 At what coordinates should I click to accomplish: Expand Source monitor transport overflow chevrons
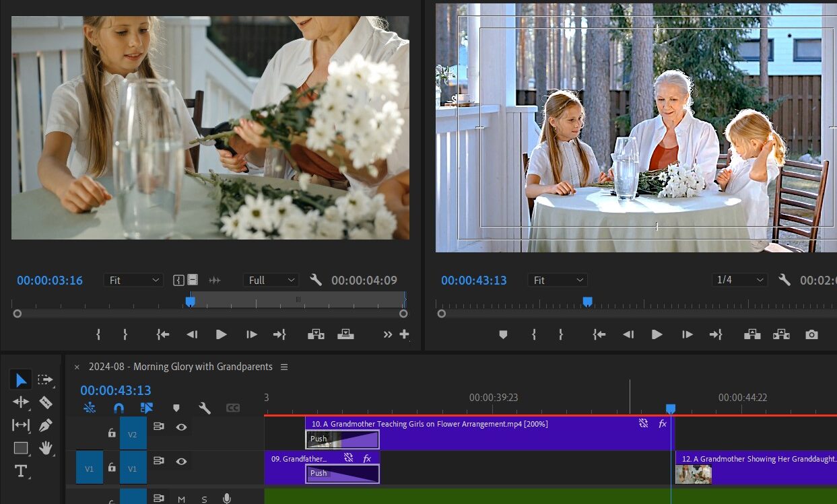388,334
